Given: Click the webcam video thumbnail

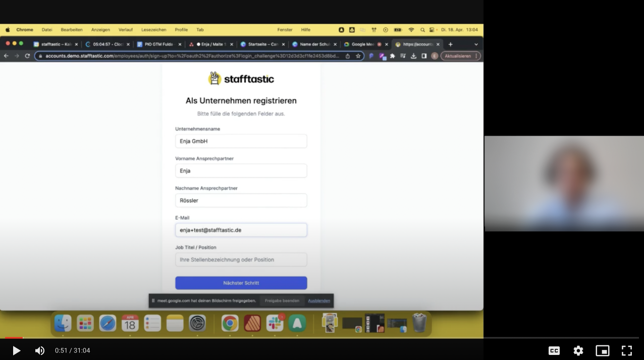Looking at the screenshot, I should click(564, 184).
